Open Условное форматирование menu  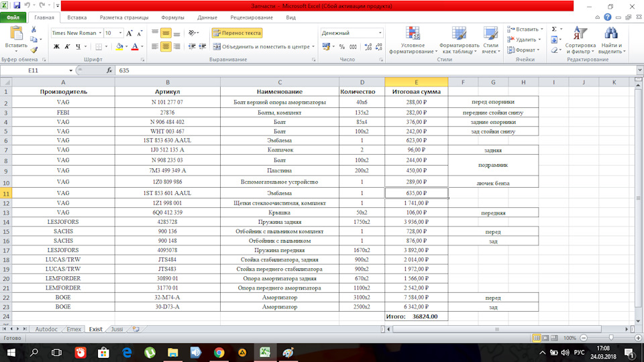[x=413, y=40]
